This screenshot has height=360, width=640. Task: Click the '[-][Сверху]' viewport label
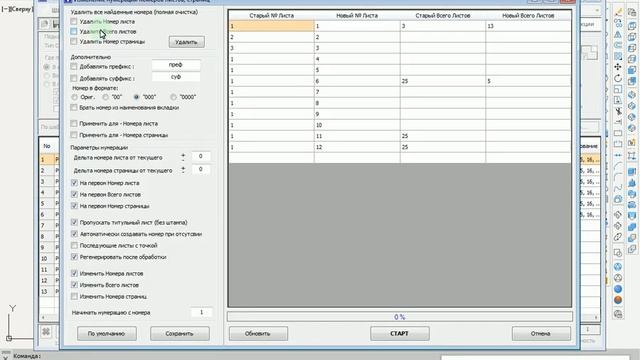click(x=16, y=9)
